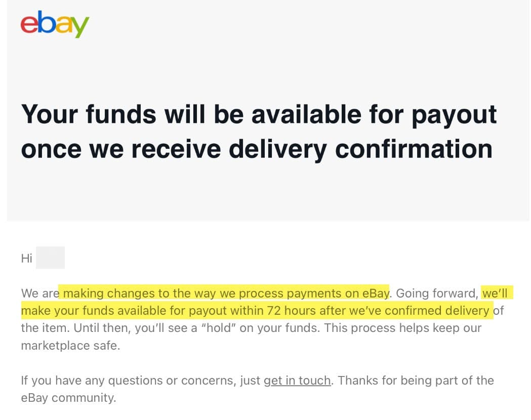This screenshot has width=531, height=420.
Task: Click the words "Going forward"
Action: (436, 293)
